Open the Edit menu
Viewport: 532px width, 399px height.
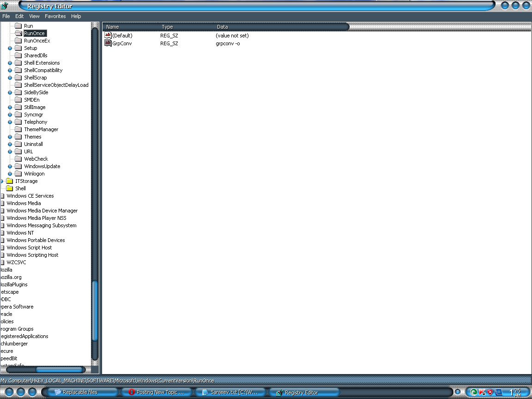[19, 16]
